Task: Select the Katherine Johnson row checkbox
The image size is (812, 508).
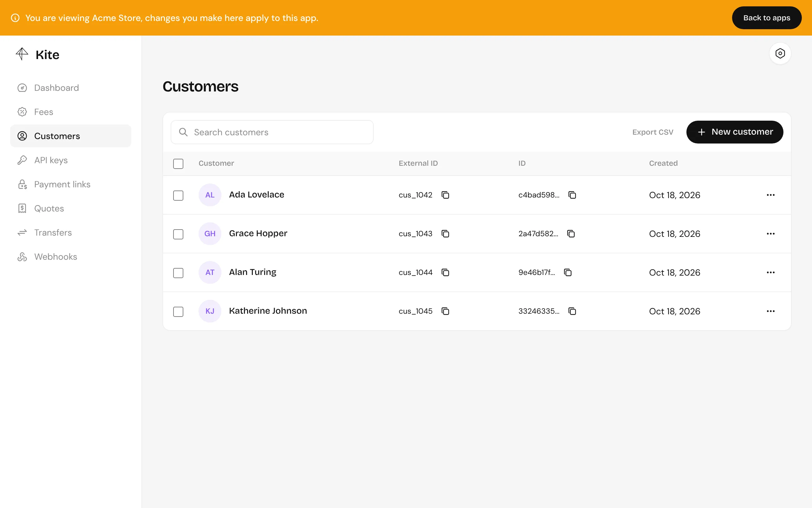Action: [178, 311]
